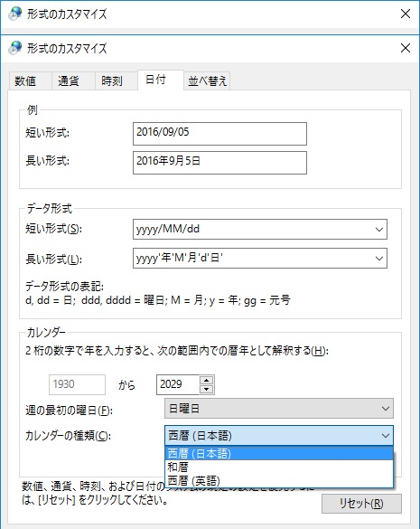Close the front 形式のカスタマイズ dialog
Screen dimensions: 420x529
pyautogui.click(x=406, y=48)
